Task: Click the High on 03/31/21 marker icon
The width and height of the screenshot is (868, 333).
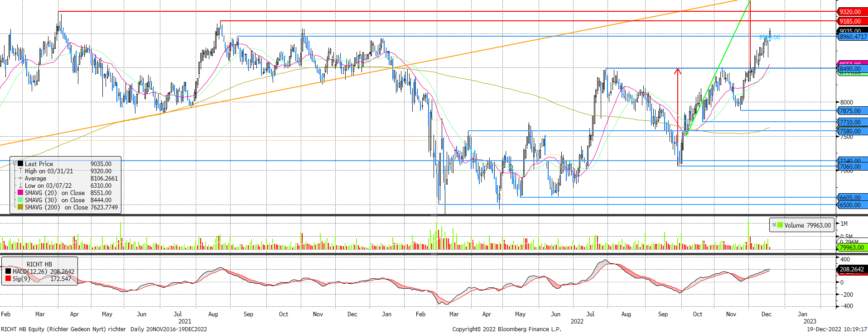Action: (20, 171)
